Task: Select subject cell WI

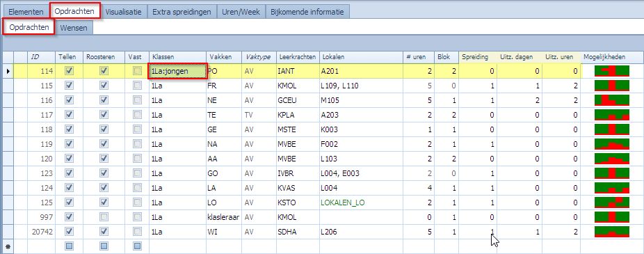Action: coord(224,232)
